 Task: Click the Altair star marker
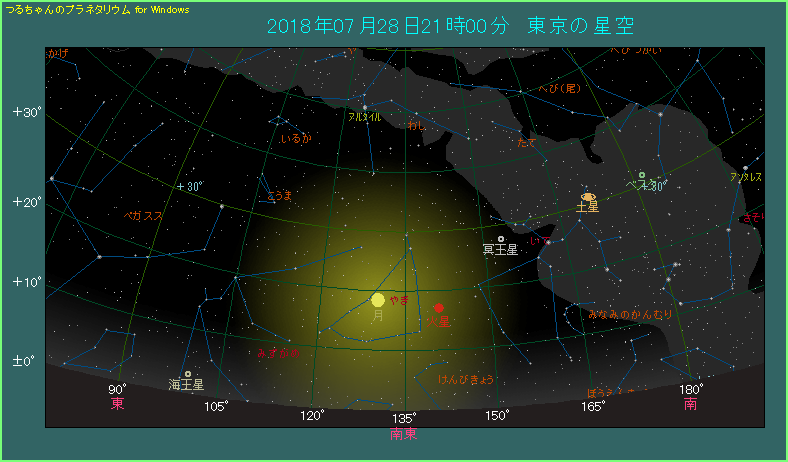(366, 107)
